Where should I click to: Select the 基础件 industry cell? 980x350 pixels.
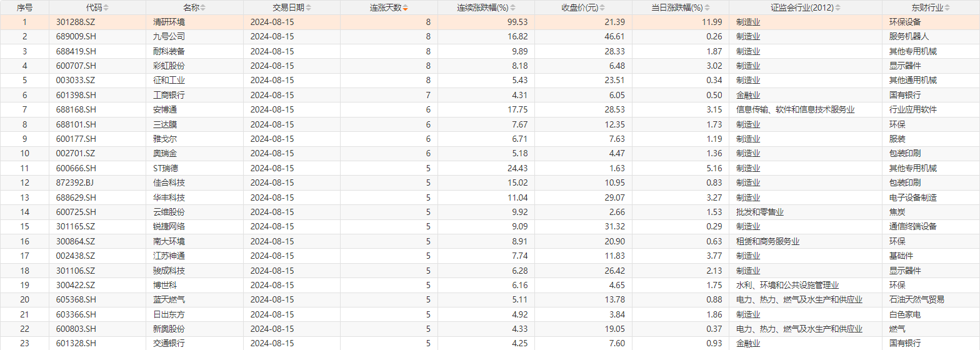pyautogui.click(x=901, y=256)
